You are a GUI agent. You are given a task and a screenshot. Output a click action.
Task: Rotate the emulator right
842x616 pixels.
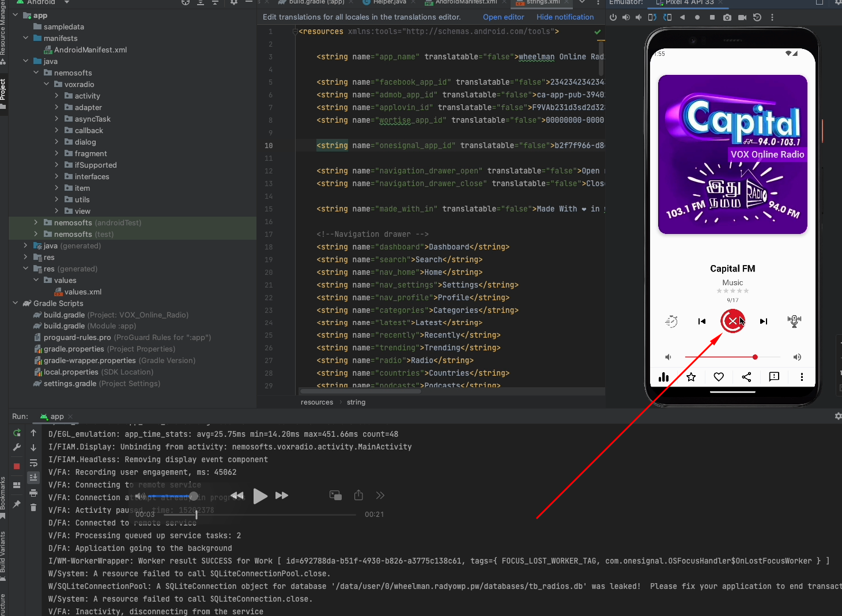pos(667,17)
